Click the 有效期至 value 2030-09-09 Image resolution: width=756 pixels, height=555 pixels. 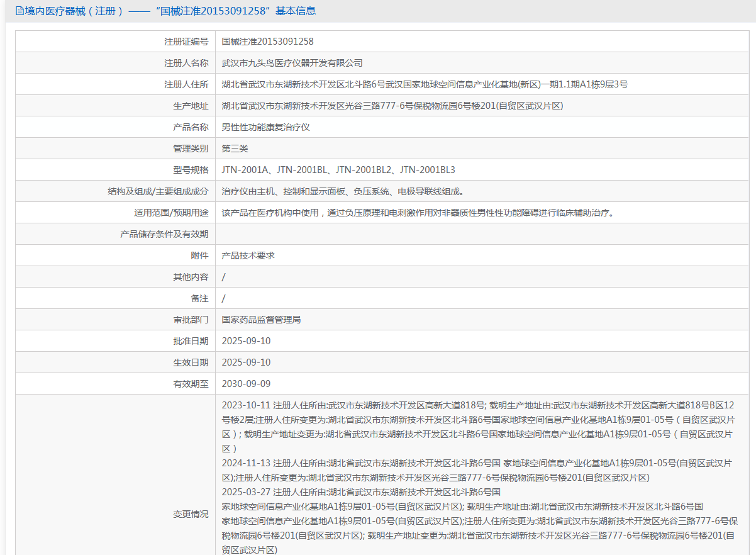click(246, 384)
